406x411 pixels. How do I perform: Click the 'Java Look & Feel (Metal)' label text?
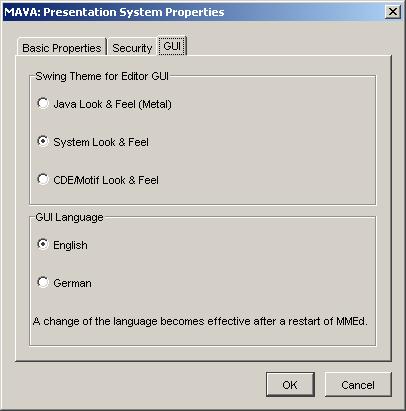coord(112,104)
